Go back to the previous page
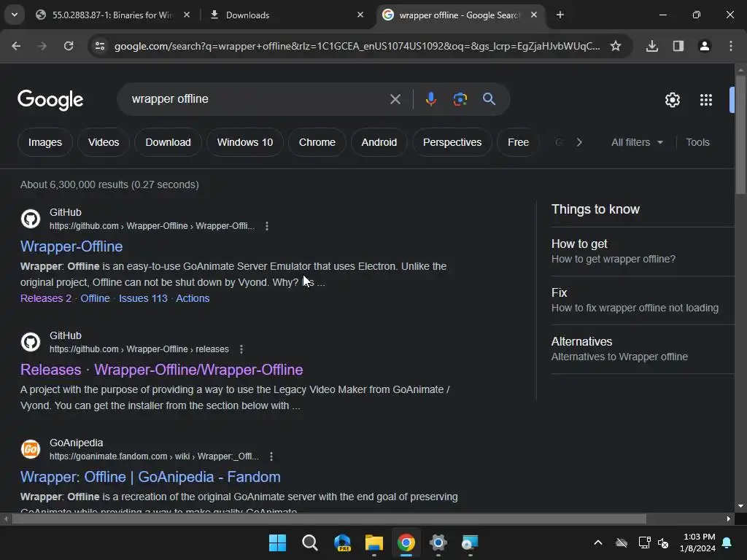The height and width of the screenshot is (560, 747). [x=16, y=46]
